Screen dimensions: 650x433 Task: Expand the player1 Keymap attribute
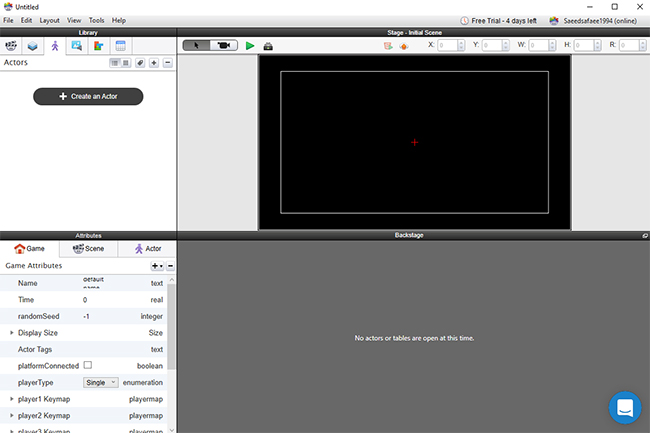(x=12, y=399)
